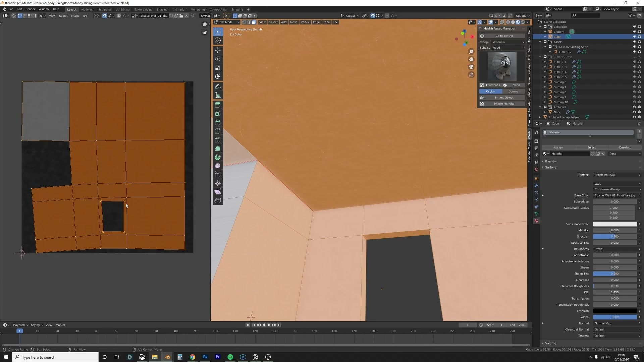The width and height of the screenshot is (644, 362).
Task: Switch to the Shading workspace tab
Action: click(162, 9)
